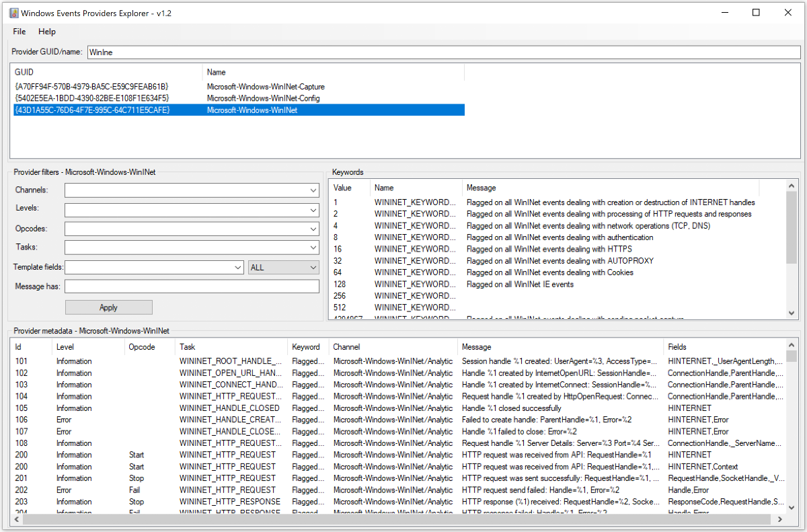Viewport: 807px width, 532px height.
Task: Click the Provider metadata scroll-up arrow
Action: [791, 346]
